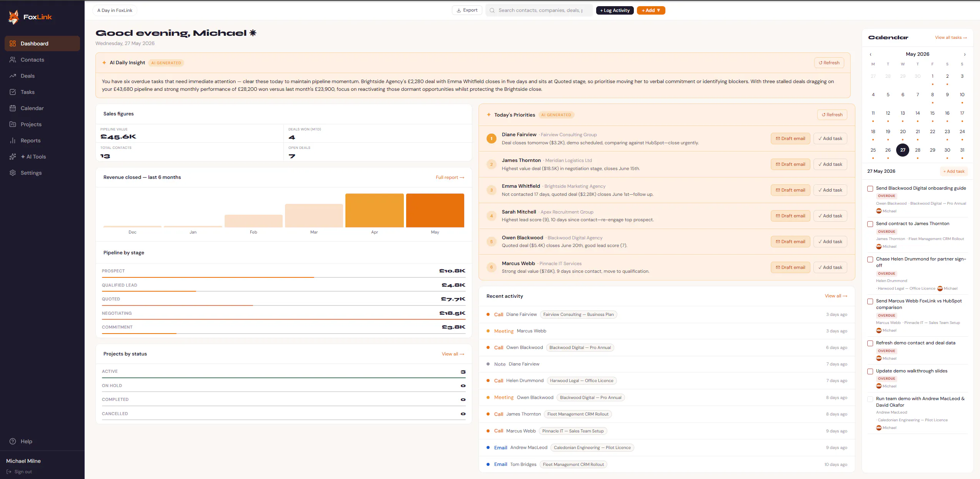Add task for Emma Whitfield priority
The image size is (980, 479).
(830, 190)
